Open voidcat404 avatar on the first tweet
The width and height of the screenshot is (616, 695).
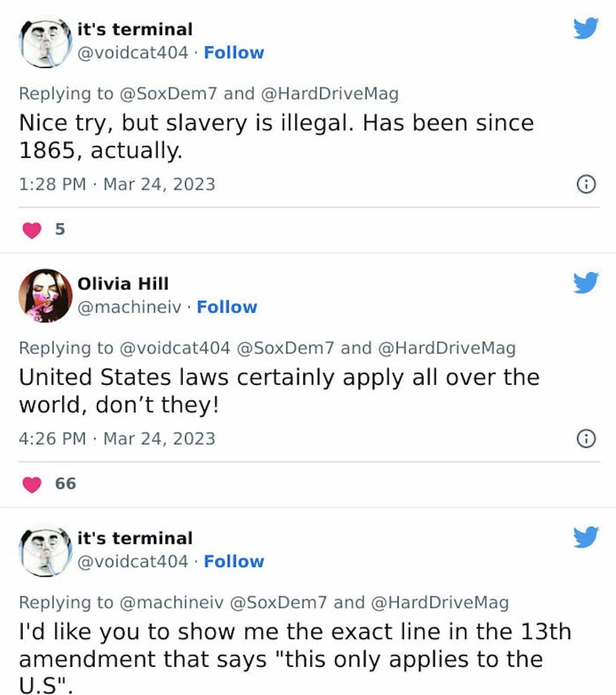click(45, 42)
